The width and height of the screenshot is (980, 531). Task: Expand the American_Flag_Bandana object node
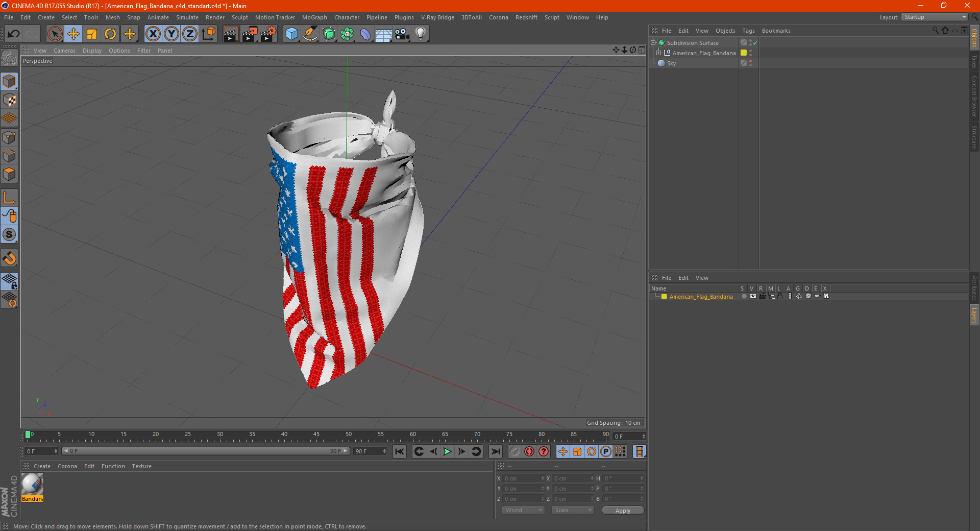(658, 53)
